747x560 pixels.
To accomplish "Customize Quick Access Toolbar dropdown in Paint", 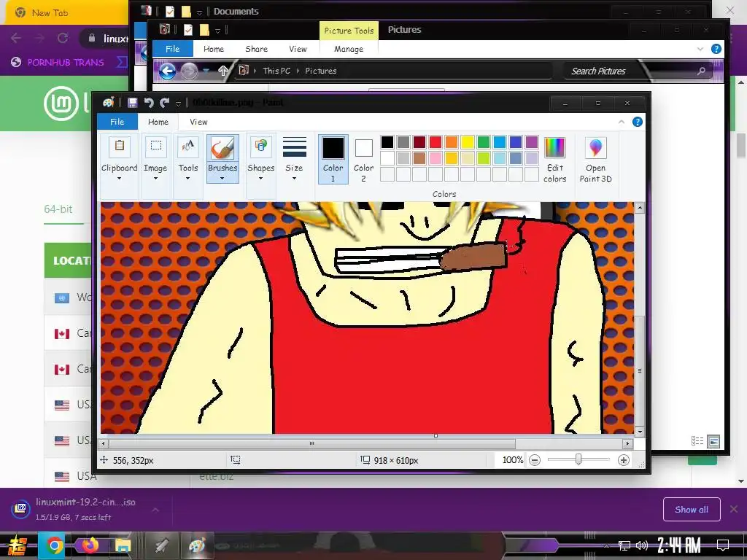I will (178, 103).
